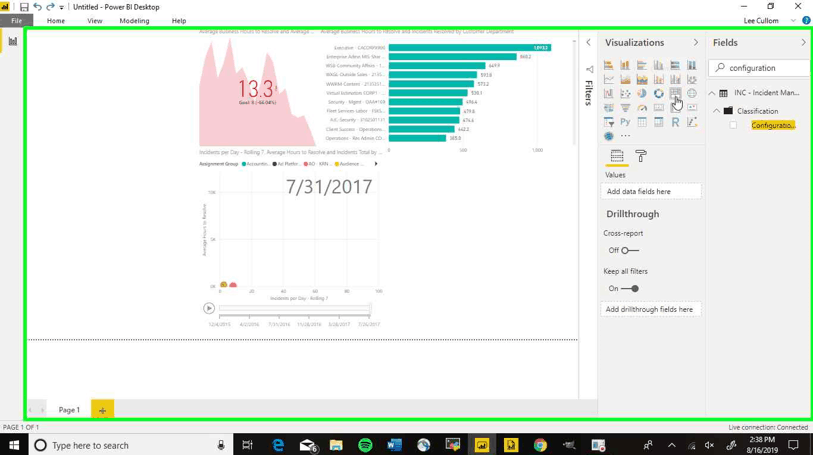Select the Line and clustered column visual
This screenshot has width=814, height=455.
(675, 79)
